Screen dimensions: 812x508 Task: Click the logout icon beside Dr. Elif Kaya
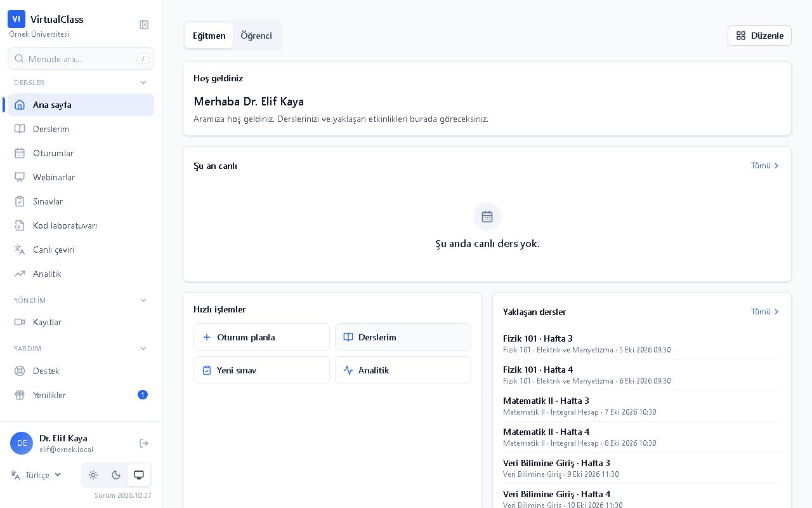pyautogui.click(x=144, y=443)
